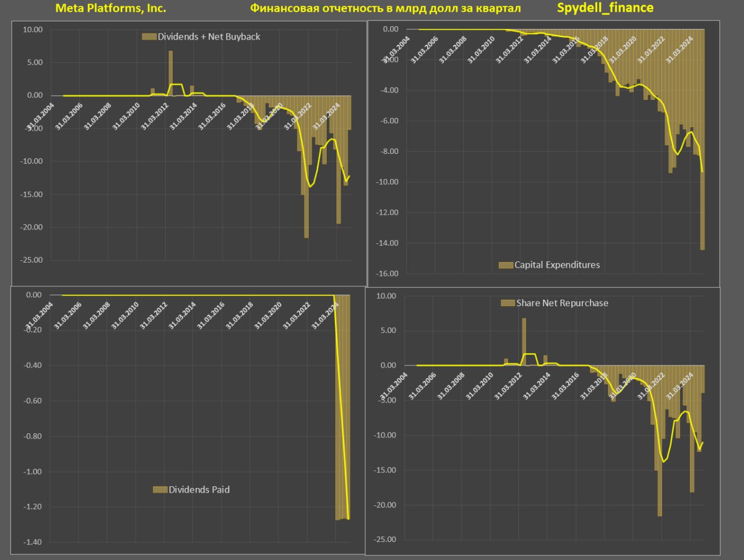Click the 'Spydell_finance' header text
The height and width of the screenshot is (560, 744).
pos(605,8)
